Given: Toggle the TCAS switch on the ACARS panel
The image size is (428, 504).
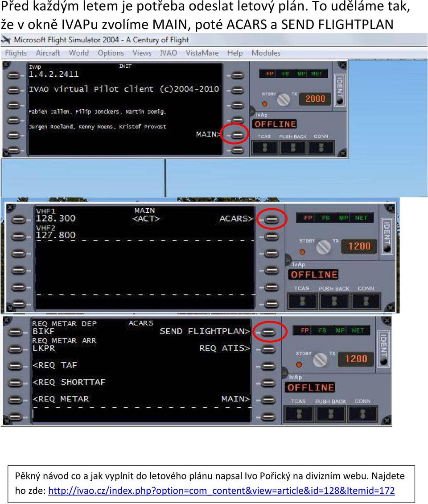Looking at the screenshot, I should coord(299,413).
